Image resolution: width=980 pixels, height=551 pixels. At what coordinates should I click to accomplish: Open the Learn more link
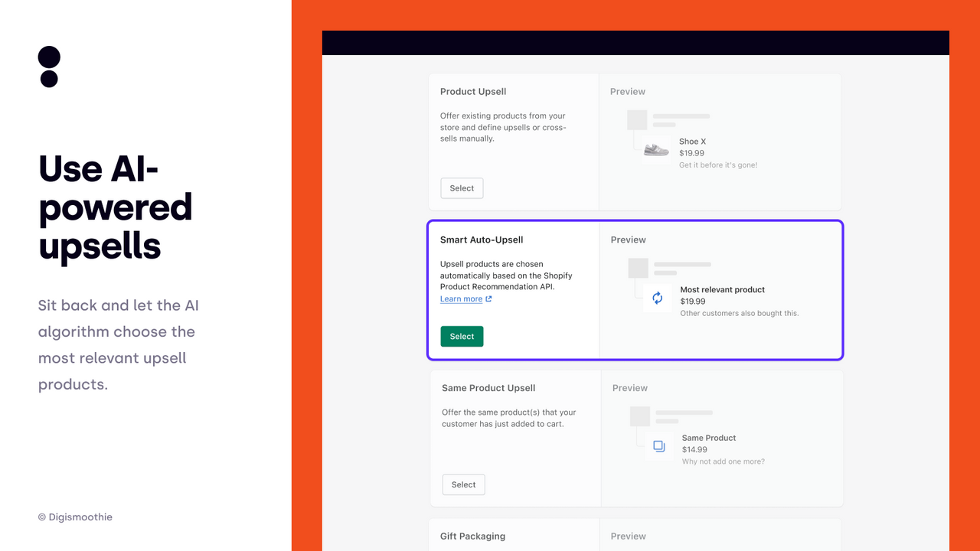461,298
